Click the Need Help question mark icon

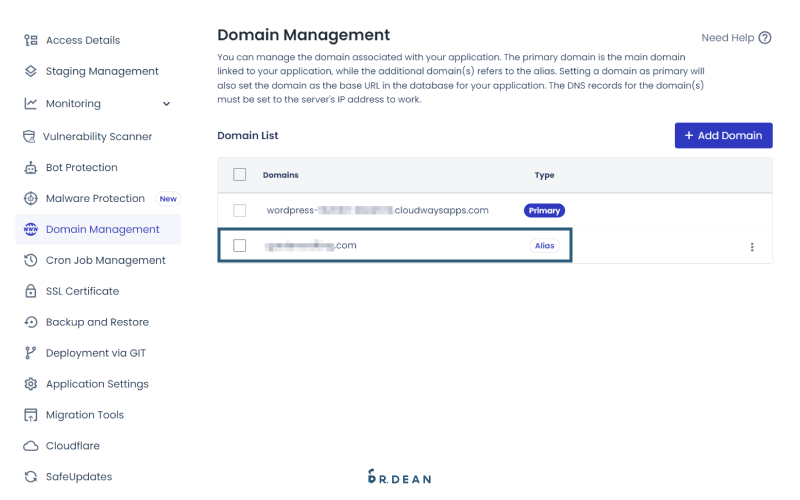pos(765,38)
